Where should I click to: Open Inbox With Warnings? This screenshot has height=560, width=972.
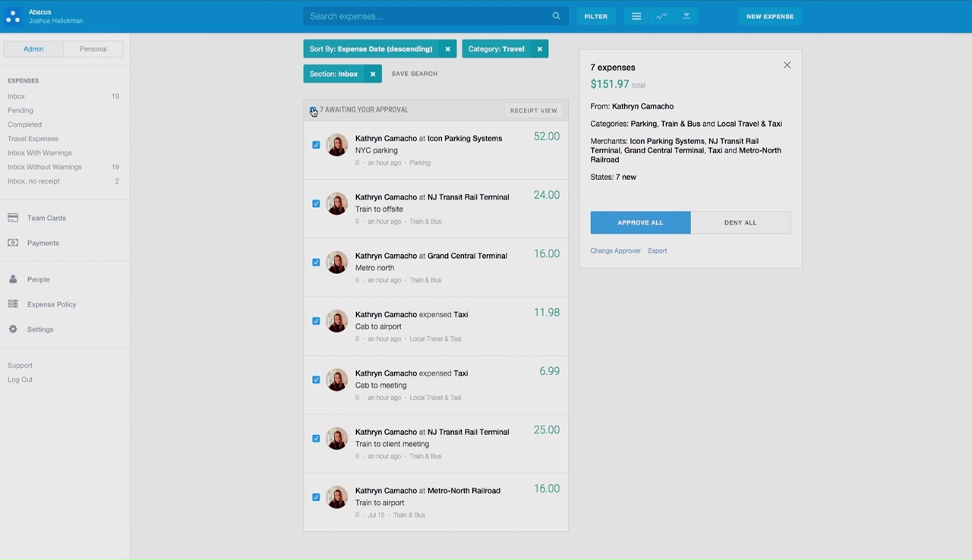(x=39, y=153)
